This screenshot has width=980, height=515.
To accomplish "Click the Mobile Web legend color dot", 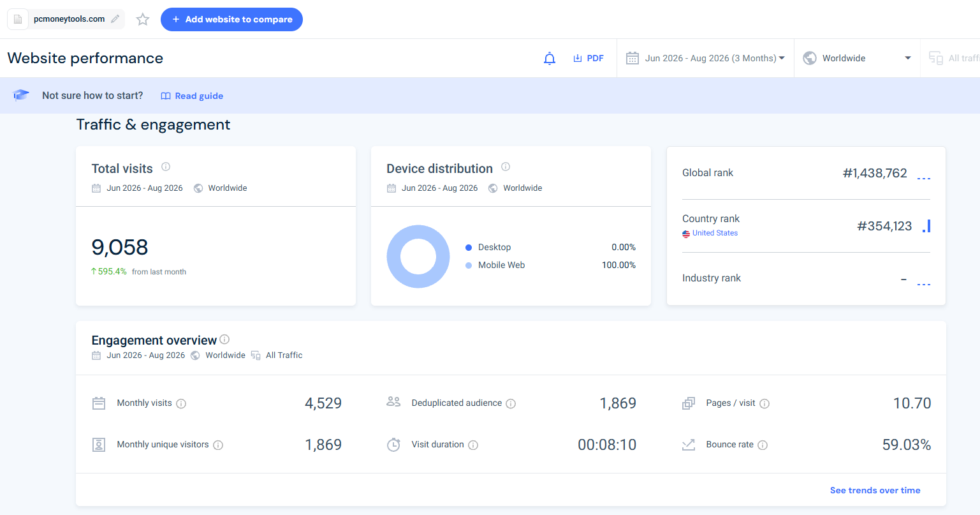I will (x=469, y=265).
